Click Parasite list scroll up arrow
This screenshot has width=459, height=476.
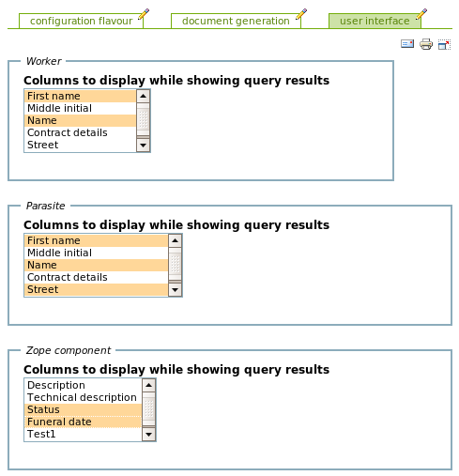[176, 240]
